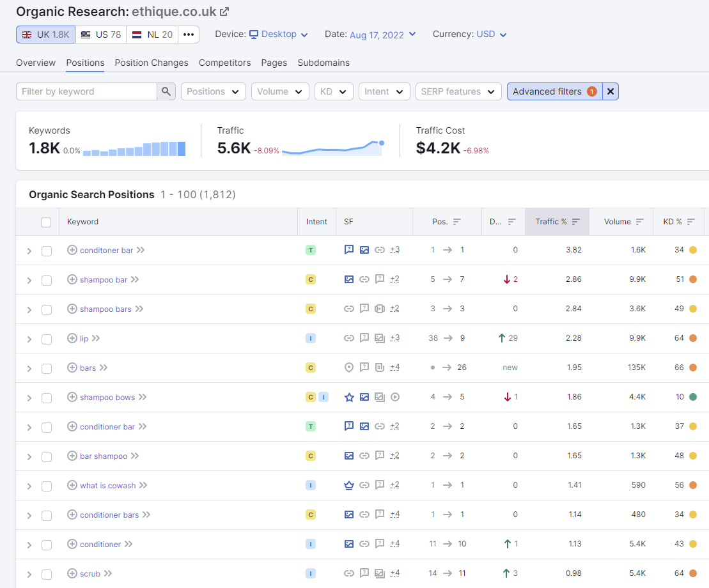Select the checkbox beside the lip keyword row
This screenshot has width=709, height=588.
click(46, 338)
